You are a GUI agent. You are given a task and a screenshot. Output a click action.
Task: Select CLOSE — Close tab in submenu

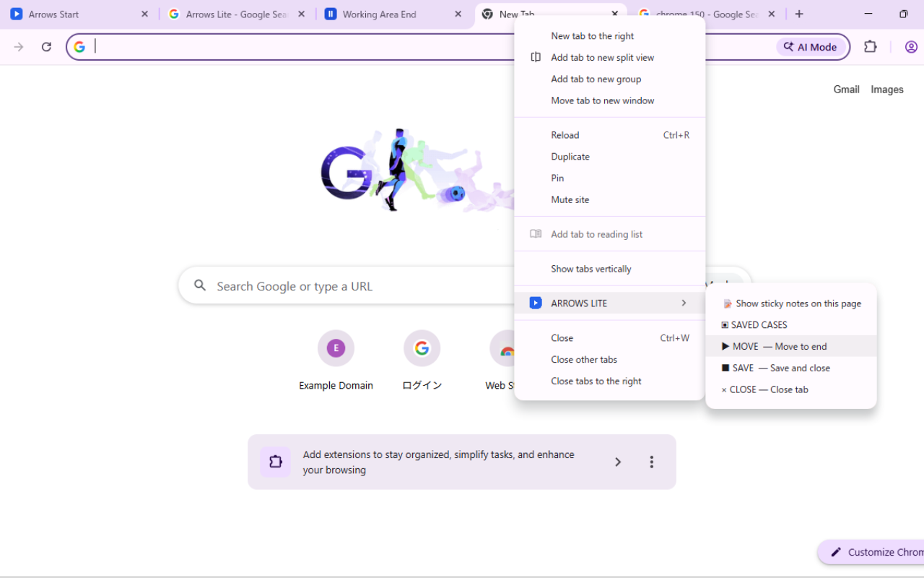(x=791, y=389)
